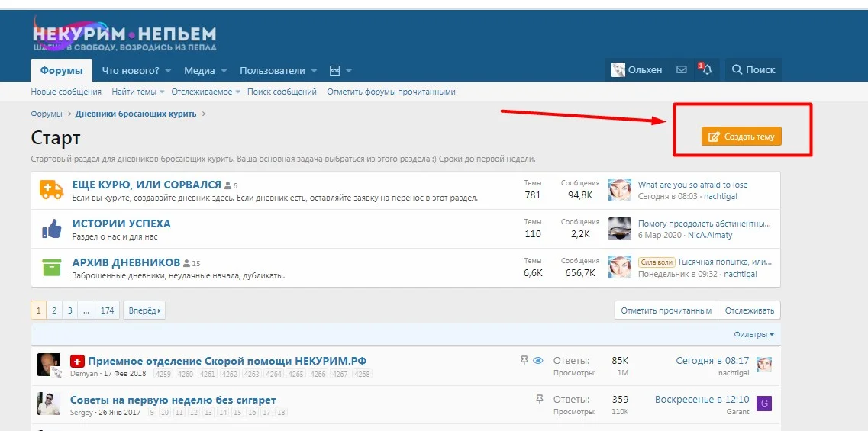Open the Медиа menu item

pos(199,71)
